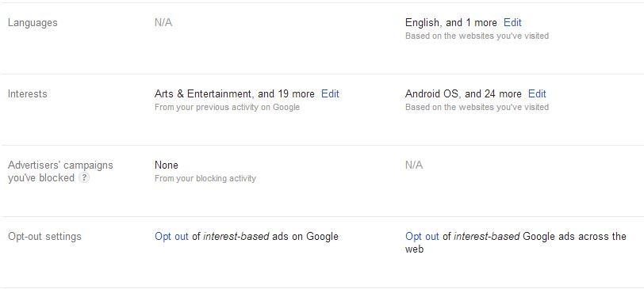The height and width of the screenshot is (289, 644).
Task: Click the N/A value in blocked campaigns row
Action: coord(413,165)
